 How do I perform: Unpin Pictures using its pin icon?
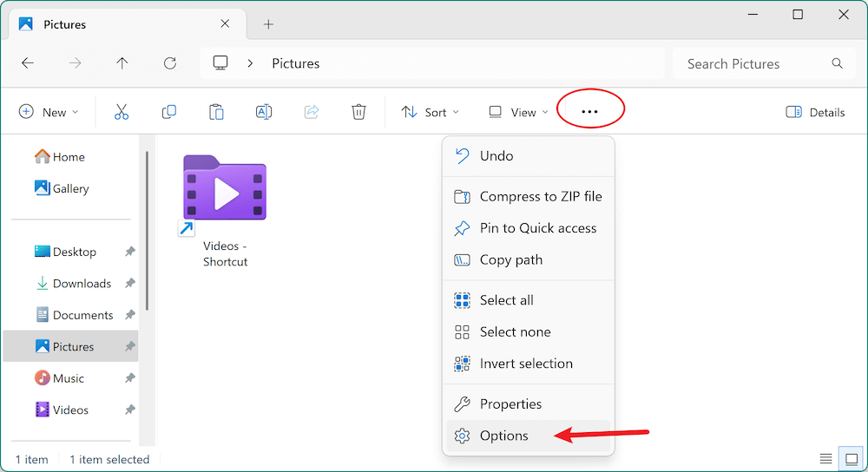(x=129, y=346)
